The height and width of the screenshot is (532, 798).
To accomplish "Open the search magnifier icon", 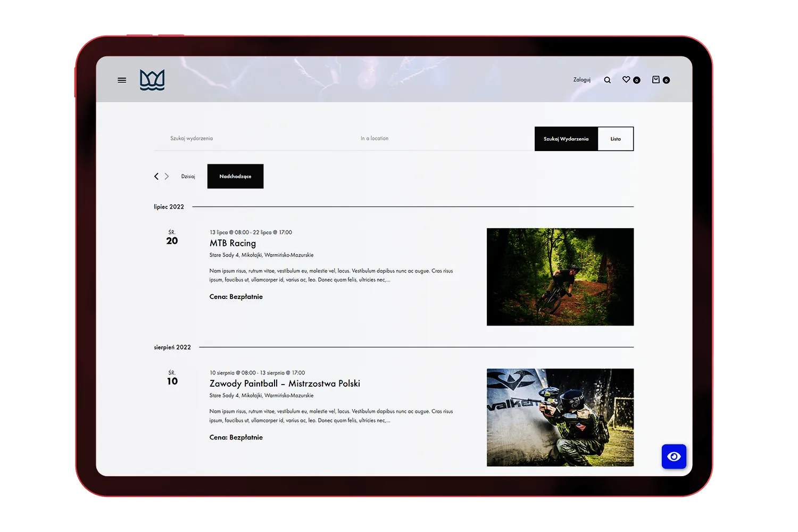I will (607, 80).
